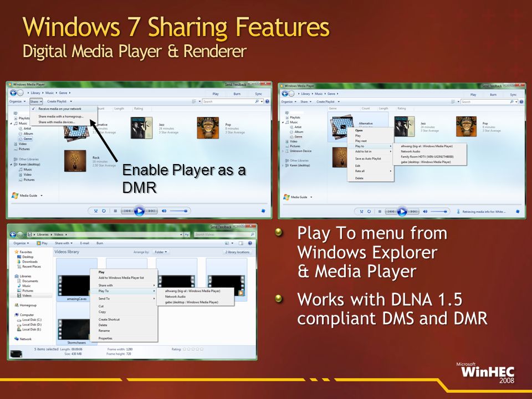The height and width of the screenshot is (399, 532).
Task: Toggle 'Receive media on your network' option
Action: [x=60, y=109]
